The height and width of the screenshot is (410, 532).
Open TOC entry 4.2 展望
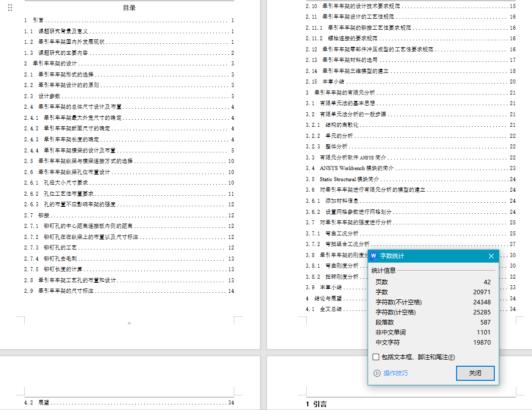tap(129, 402)
